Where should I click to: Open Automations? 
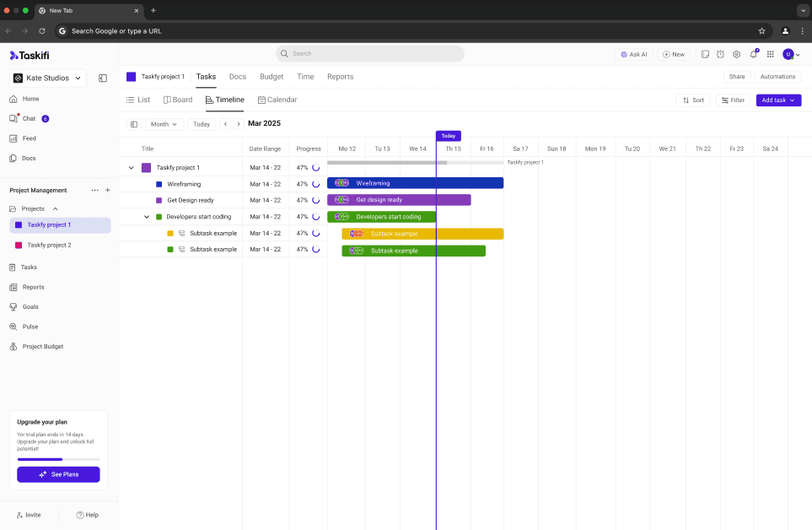click(777, 77)
